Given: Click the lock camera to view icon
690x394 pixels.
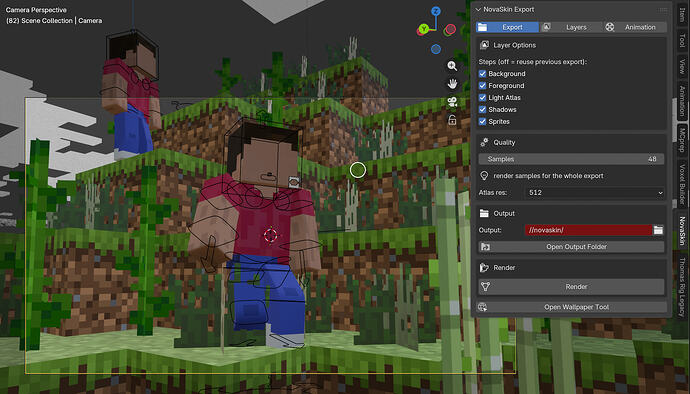Looking at the screenshot, I should coord(452,120).
